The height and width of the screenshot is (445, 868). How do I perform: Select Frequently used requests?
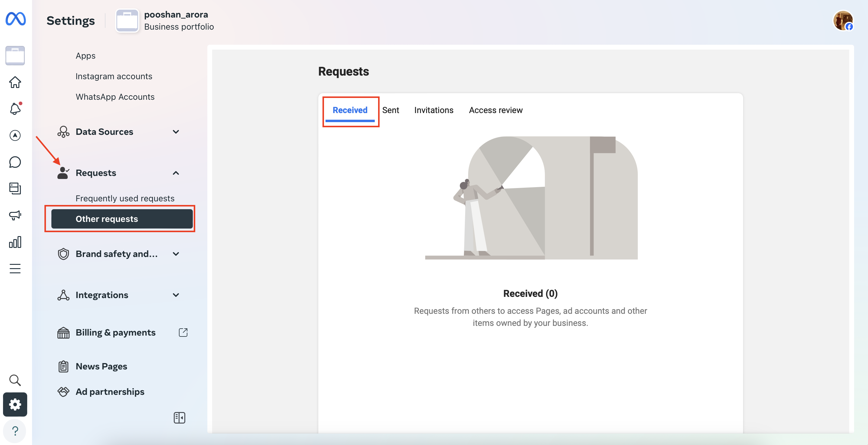pos(125,198)
